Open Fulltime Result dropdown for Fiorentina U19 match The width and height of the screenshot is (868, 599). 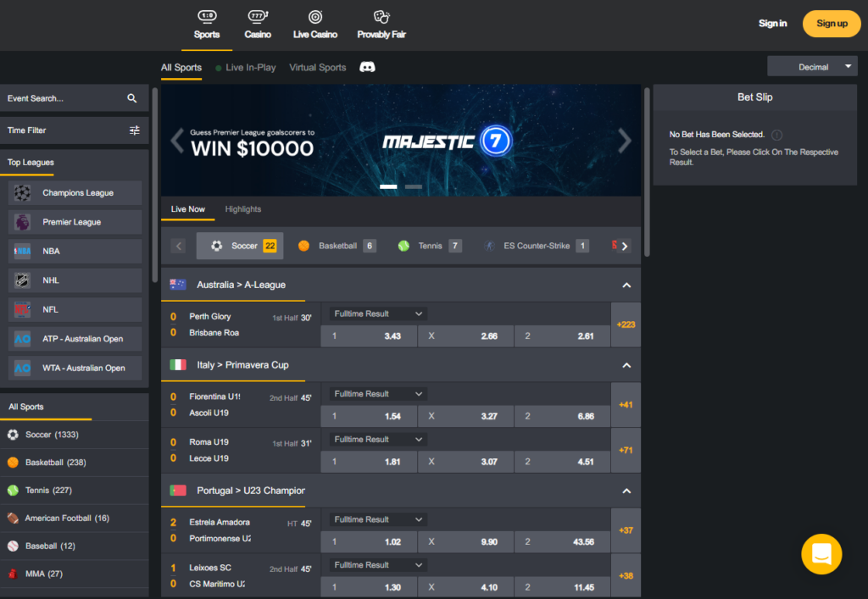(x=378, y=394)
